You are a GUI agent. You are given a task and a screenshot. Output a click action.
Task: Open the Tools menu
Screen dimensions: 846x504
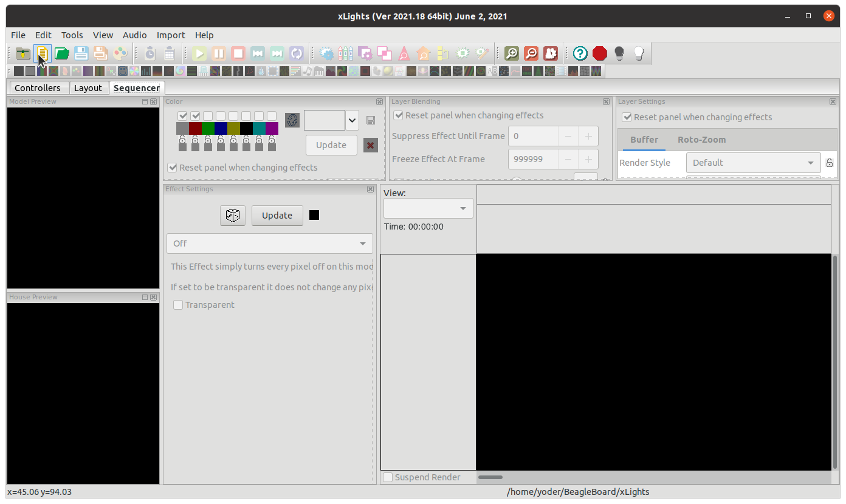click(72, 35)
